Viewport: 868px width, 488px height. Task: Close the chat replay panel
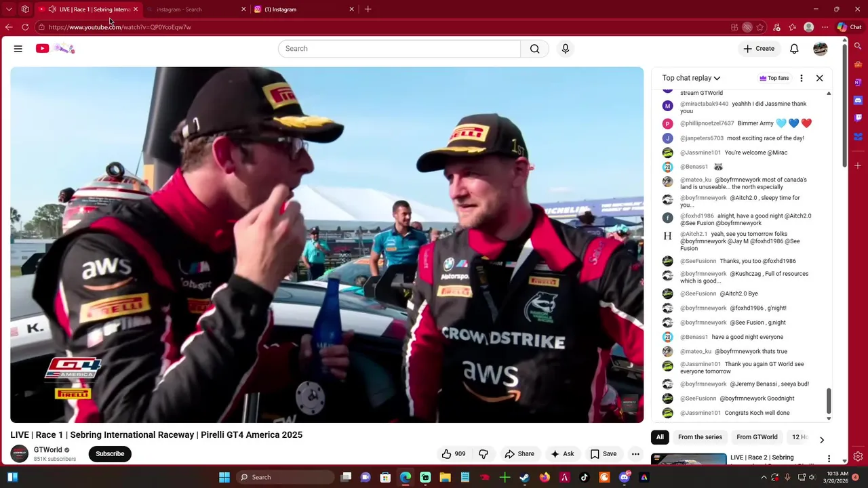[819, 78]
